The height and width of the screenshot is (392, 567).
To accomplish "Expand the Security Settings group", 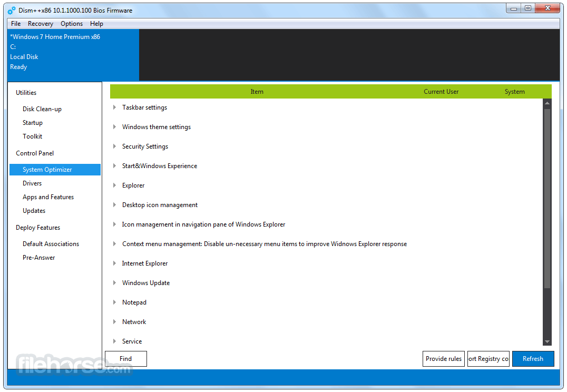I will click(x=114, y=146).
